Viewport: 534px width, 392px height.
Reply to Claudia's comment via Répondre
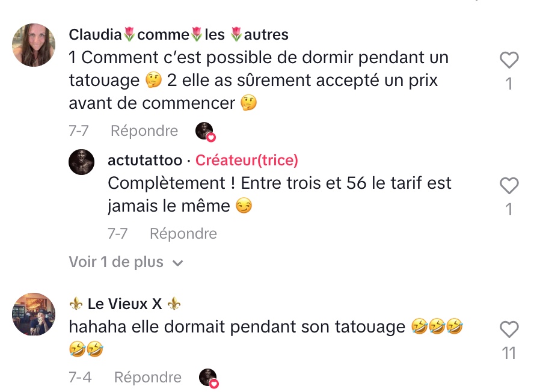[x=144, y=131]
